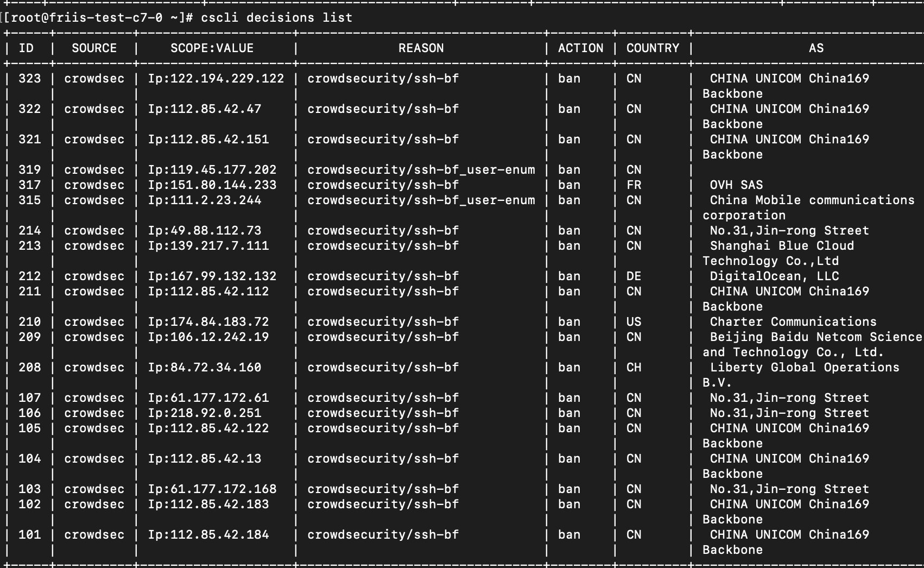Click the Shanghai Blue Cloud text
This screenshot has height=568, width=924.
pos(781,246)
